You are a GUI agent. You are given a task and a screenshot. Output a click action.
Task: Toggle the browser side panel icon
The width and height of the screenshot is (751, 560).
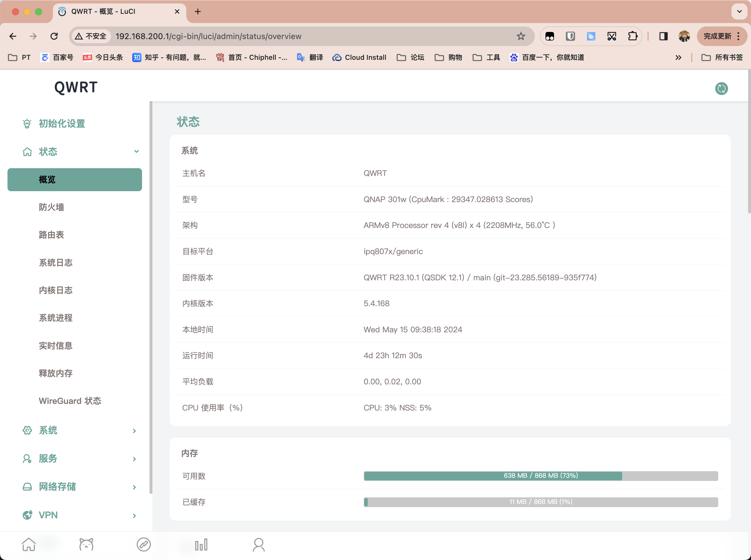664,36
